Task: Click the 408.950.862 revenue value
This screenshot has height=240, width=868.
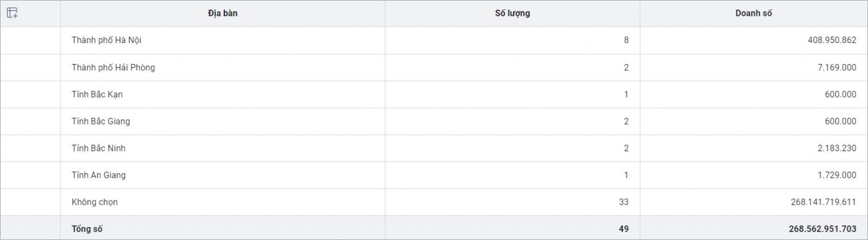Action: pos(832,40)
